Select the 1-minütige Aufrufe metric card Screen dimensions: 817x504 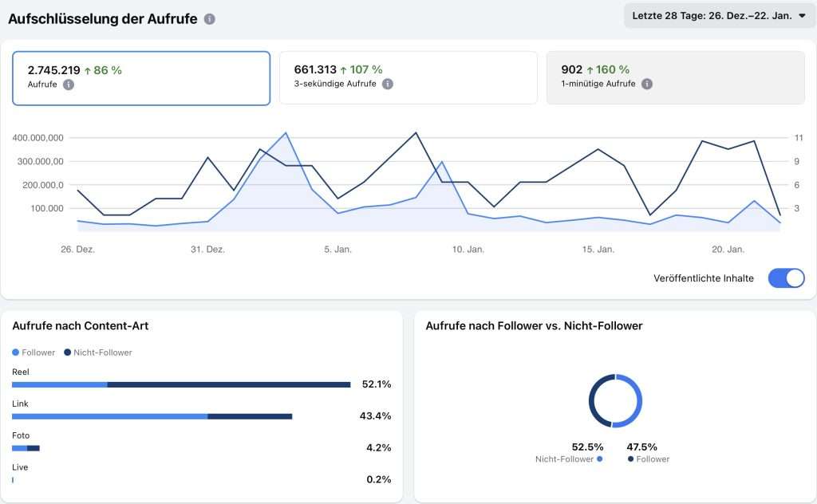[x=675, y=78]
